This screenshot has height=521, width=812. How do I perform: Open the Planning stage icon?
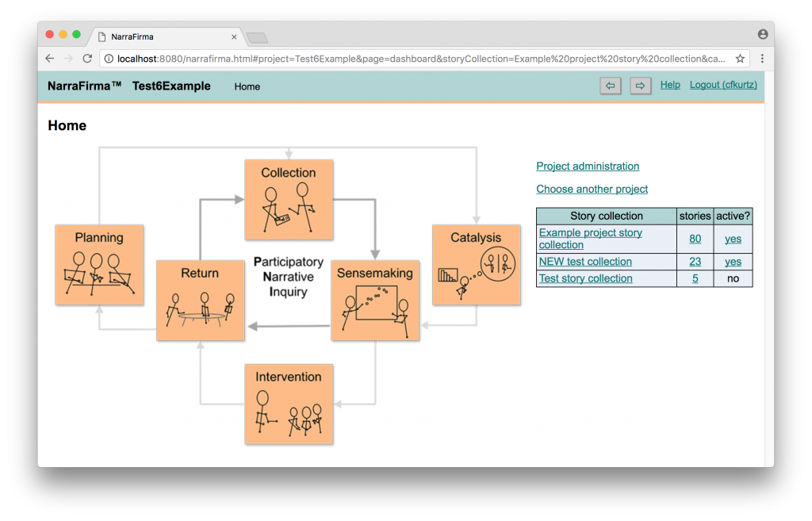[99, 265]
